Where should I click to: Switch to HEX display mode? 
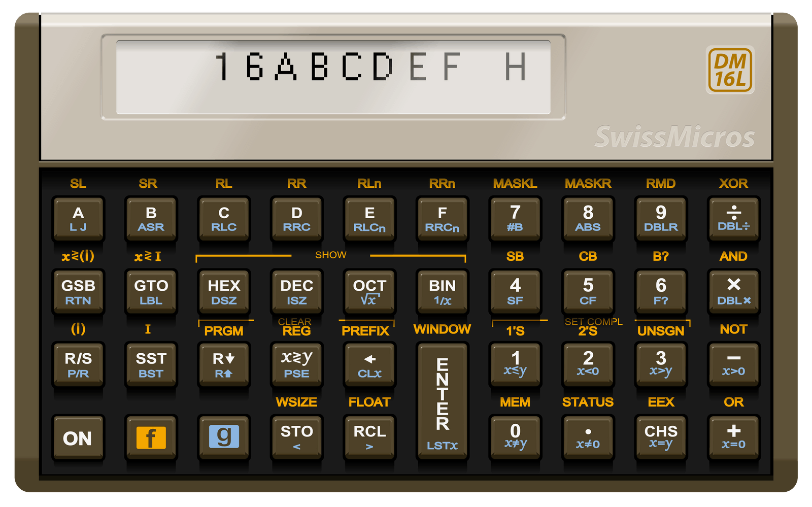coord(224,292)
